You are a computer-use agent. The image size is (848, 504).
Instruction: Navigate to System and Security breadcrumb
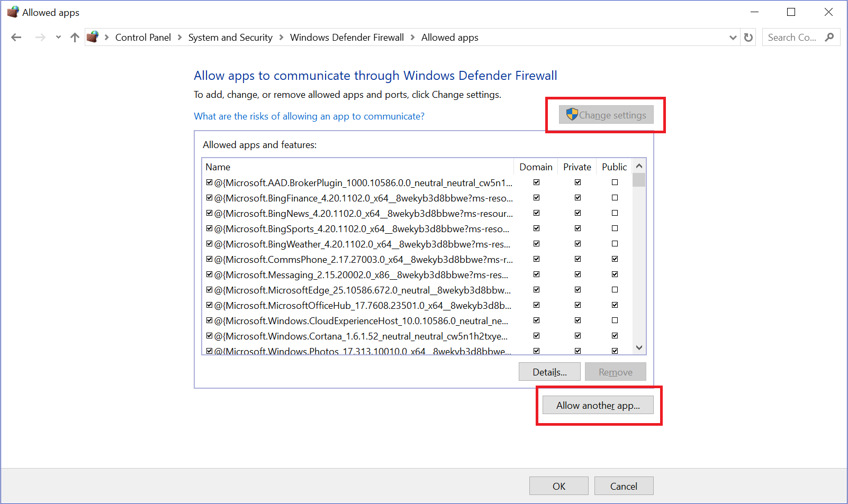[230, 38]
